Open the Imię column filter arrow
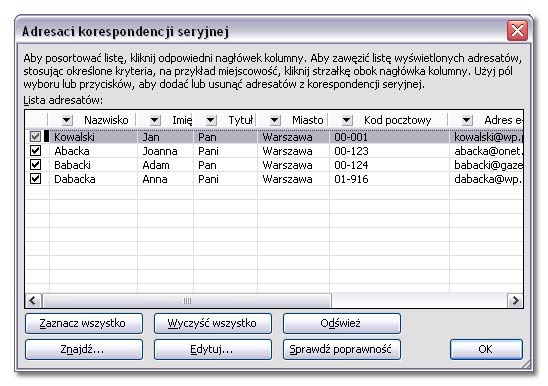 click(x=155, y=121)
